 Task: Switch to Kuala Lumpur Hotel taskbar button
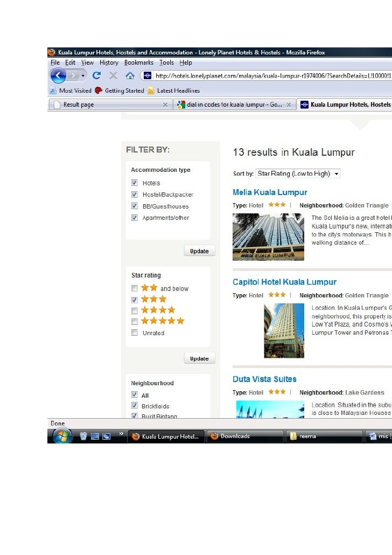click(x=165, y=436)
